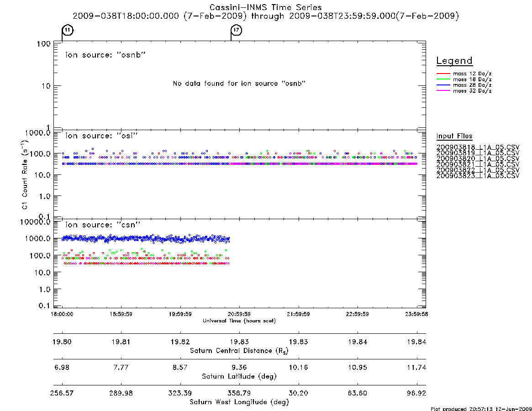
Task: Click the Universal Time (hours scet) axis label
Action: click(x=239, y=321)
